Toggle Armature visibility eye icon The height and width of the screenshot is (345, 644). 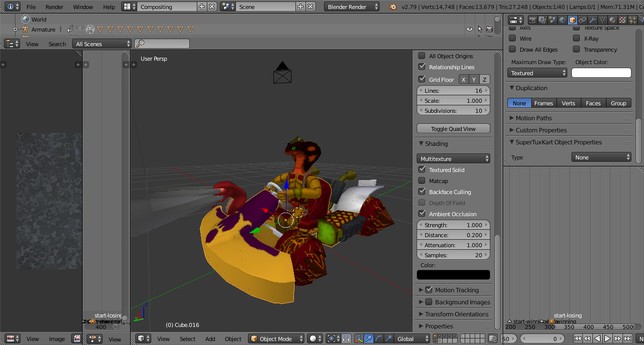point(469,30)
